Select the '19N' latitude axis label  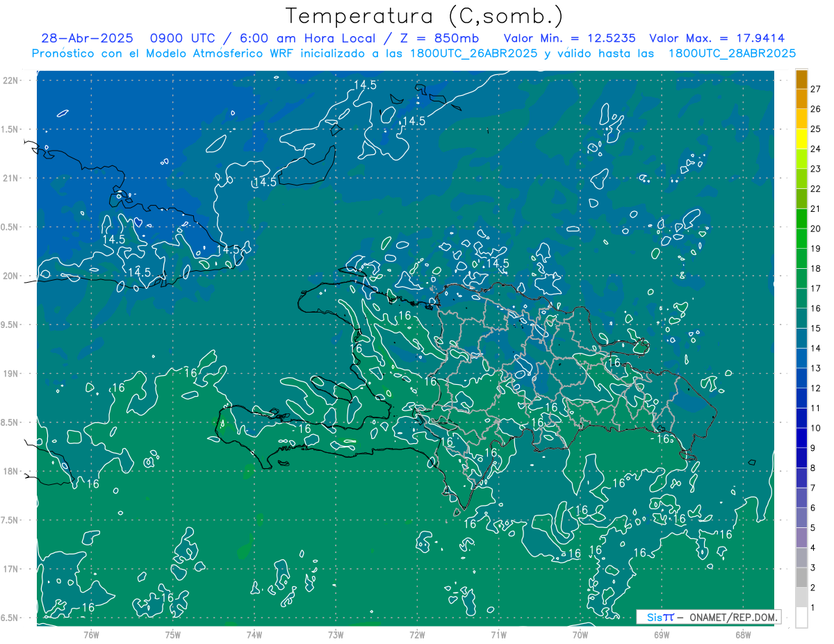(x=10, y=374)
